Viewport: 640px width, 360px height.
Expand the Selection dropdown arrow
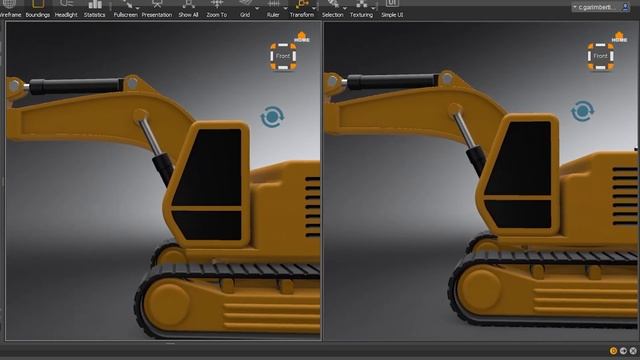coord(345,8)
